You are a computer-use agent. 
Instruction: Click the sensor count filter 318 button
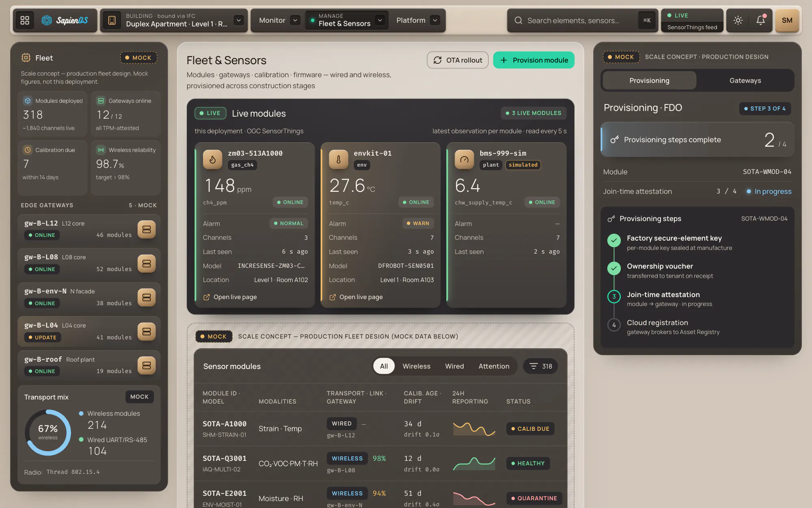[540, 366]
